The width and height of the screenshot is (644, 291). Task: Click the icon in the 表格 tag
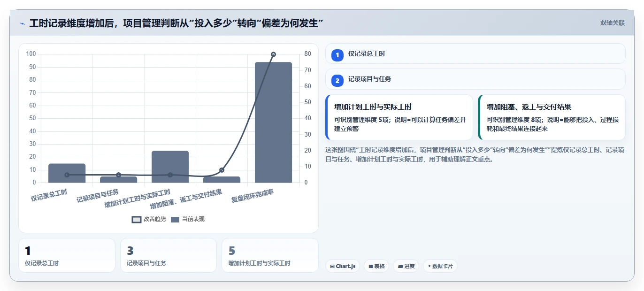pyautogui.click(x=371, y=266)
